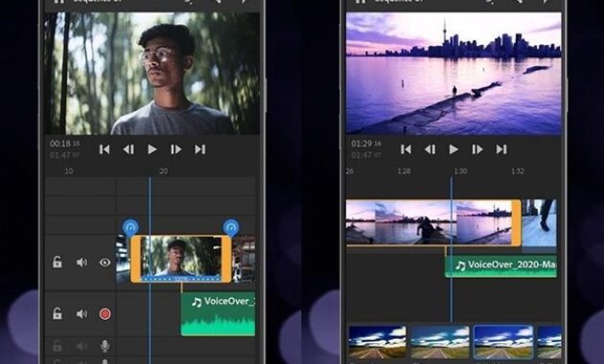Select the VoiceOver_2020 audio clip on right phone
Image resolution: width=604 pixels, height=364 pixels.
pos(500,266)
